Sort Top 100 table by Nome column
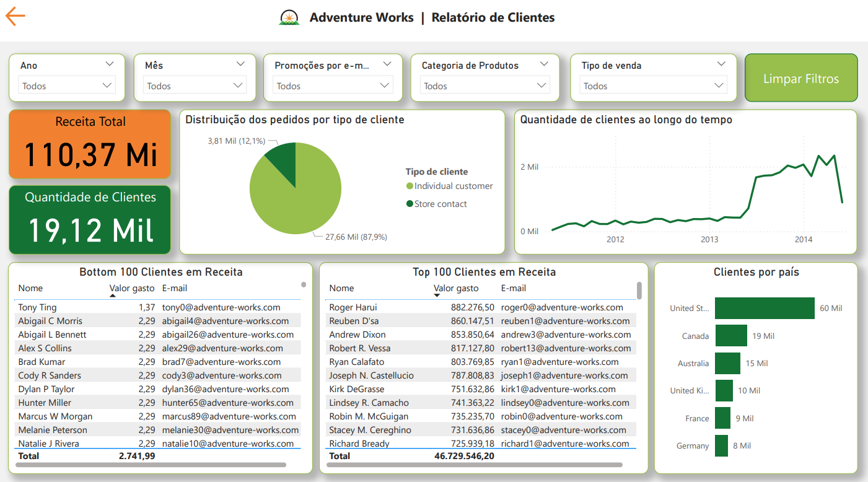 point(341,288)
